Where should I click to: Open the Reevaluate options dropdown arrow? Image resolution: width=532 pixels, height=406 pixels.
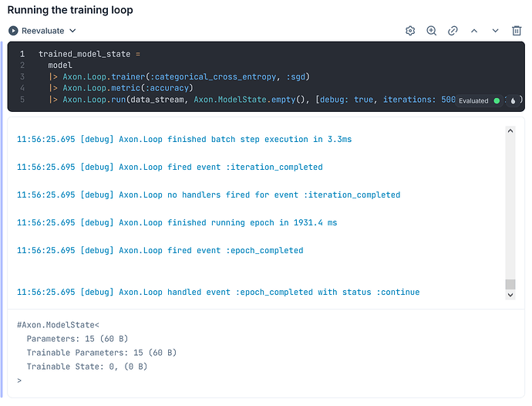tap(73, 31)
